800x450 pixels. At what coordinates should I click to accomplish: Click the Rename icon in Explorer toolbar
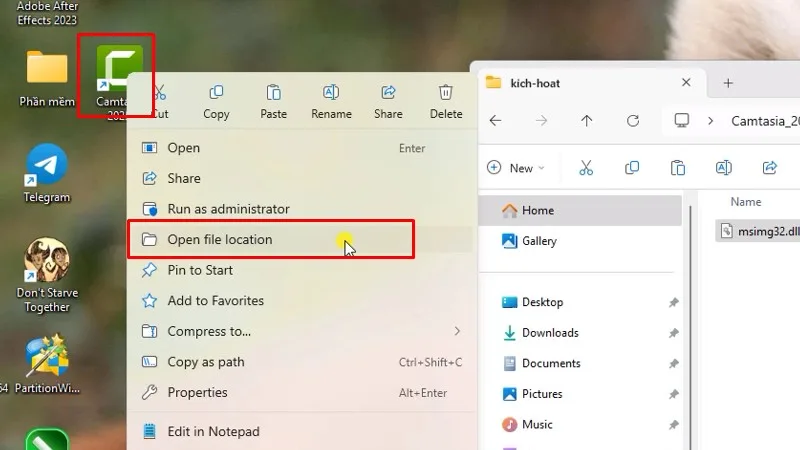pyautogui.click(x=723, y=168)
